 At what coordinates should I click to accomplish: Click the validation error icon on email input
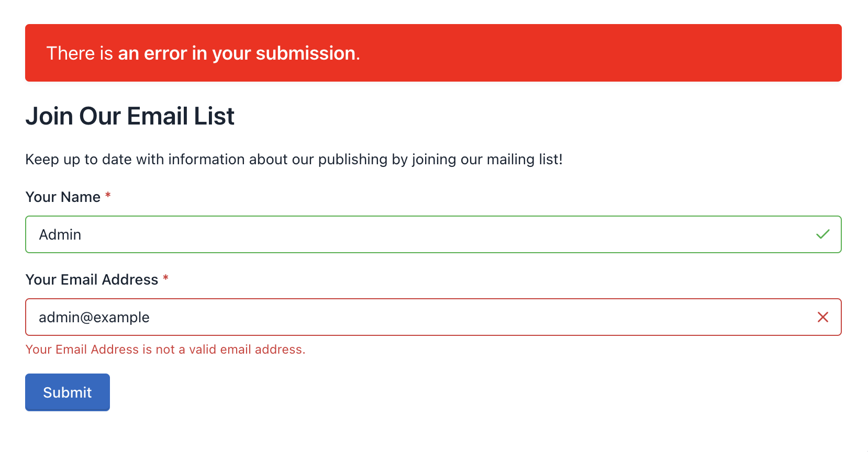(x=823, y=317)
